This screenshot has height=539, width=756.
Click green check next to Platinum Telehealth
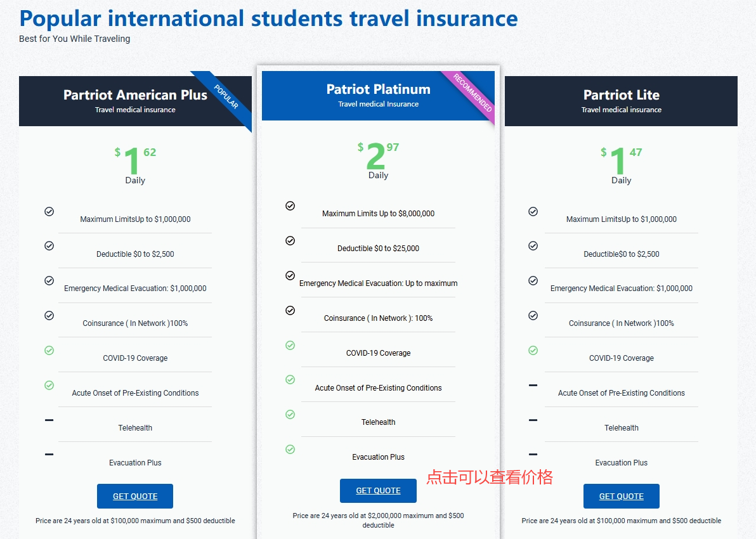tap(290, 415)
